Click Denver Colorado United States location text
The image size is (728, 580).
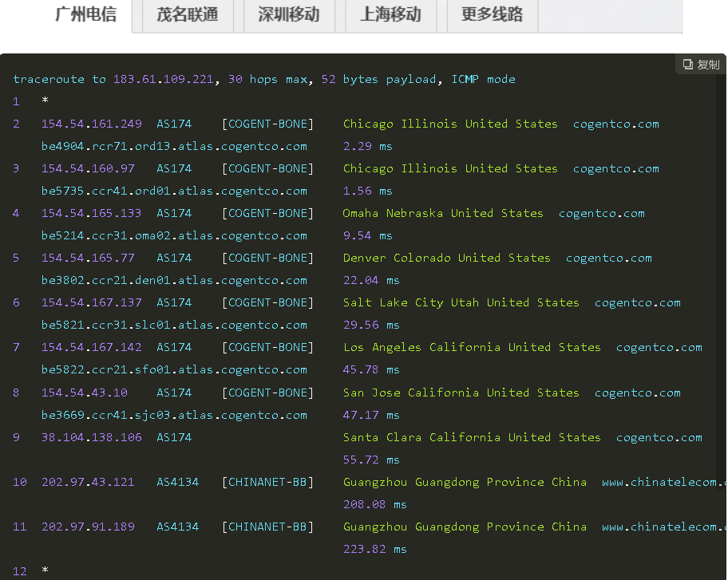click(x=446, y=258)
